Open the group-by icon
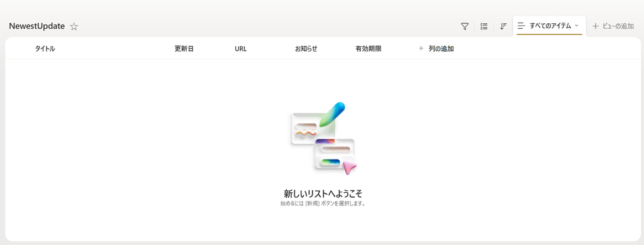The width and height of the screenshot is (644, 245). pos(484,26)
